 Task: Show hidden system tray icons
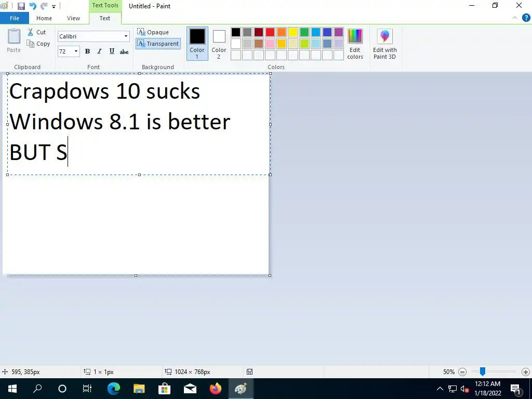440,389
